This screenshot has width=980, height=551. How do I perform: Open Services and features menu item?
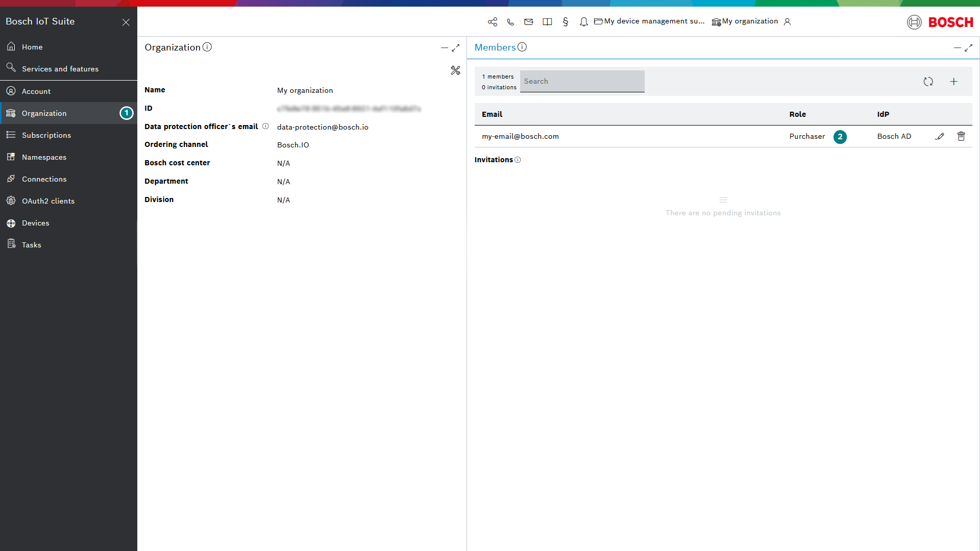click(x=68, y=69)
